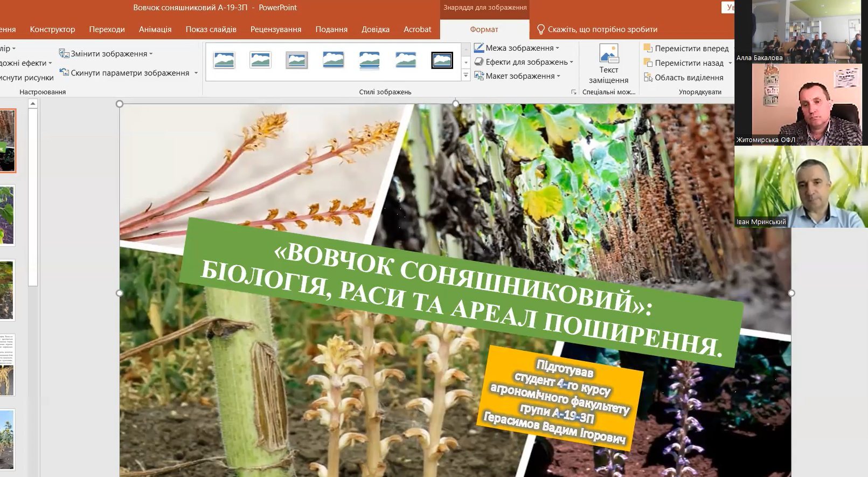Screen dimensions: 868x477
Task: Click the 'Скажіть, що потрібно зробити' search box
Action: click(x=602, y=29)
